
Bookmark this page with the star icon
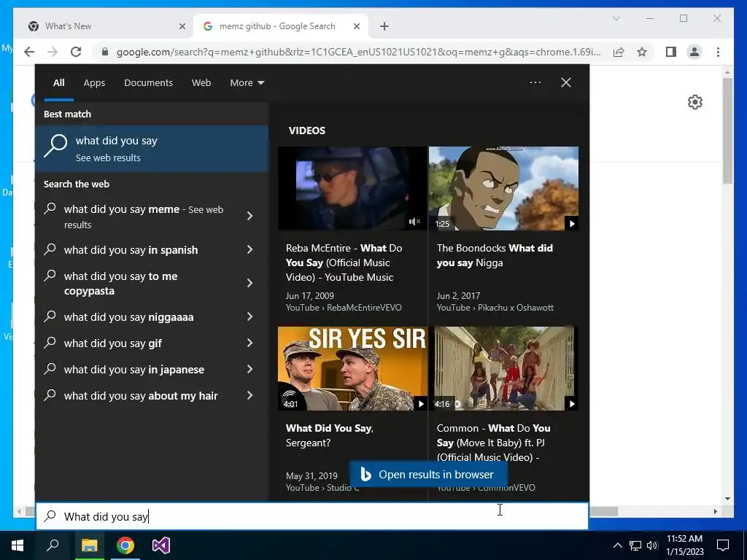[x=642, y=52]
